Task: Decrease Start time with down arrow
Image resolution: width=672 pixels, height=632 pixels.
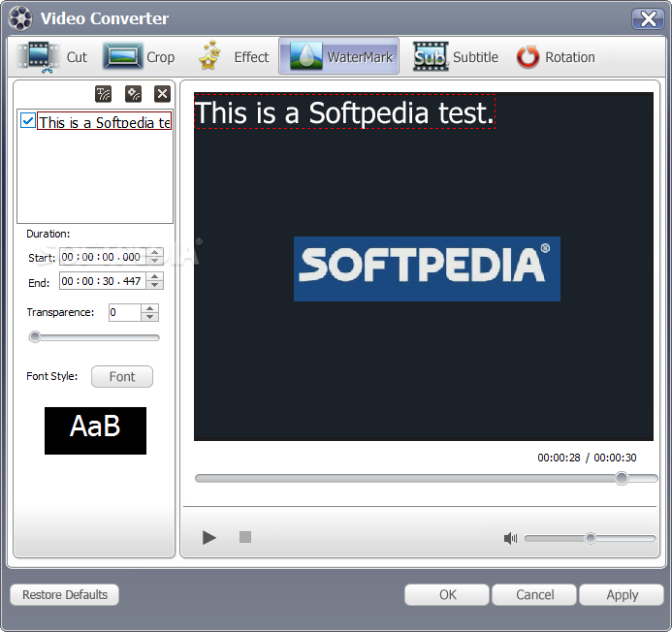Action: [x=155, y=261]
